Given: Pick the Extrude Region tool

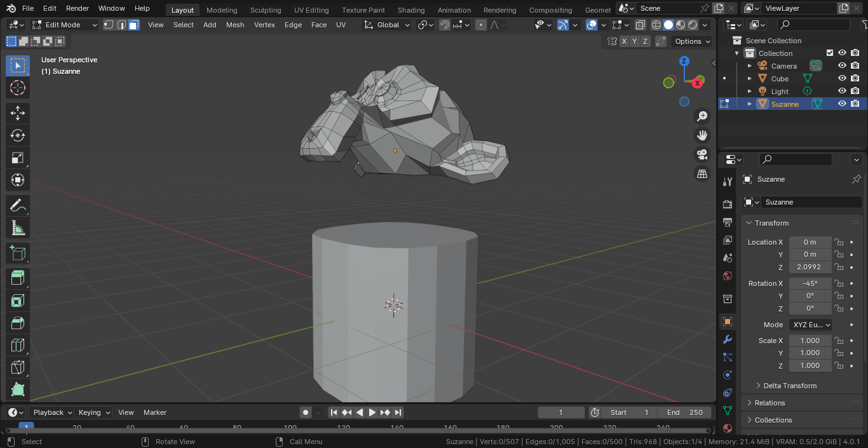Looking at the screenshot, I should tap(18, 278).
